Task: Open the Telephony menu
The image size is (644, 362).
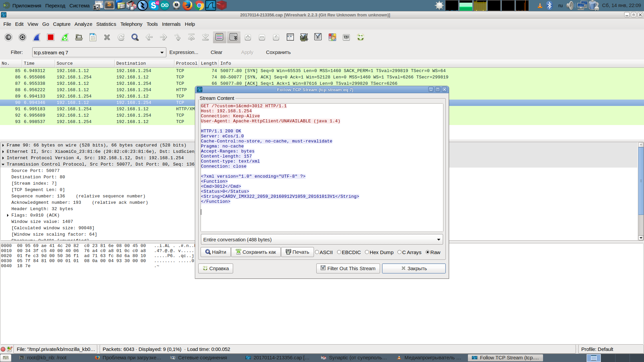Action: tap(131, 24)
